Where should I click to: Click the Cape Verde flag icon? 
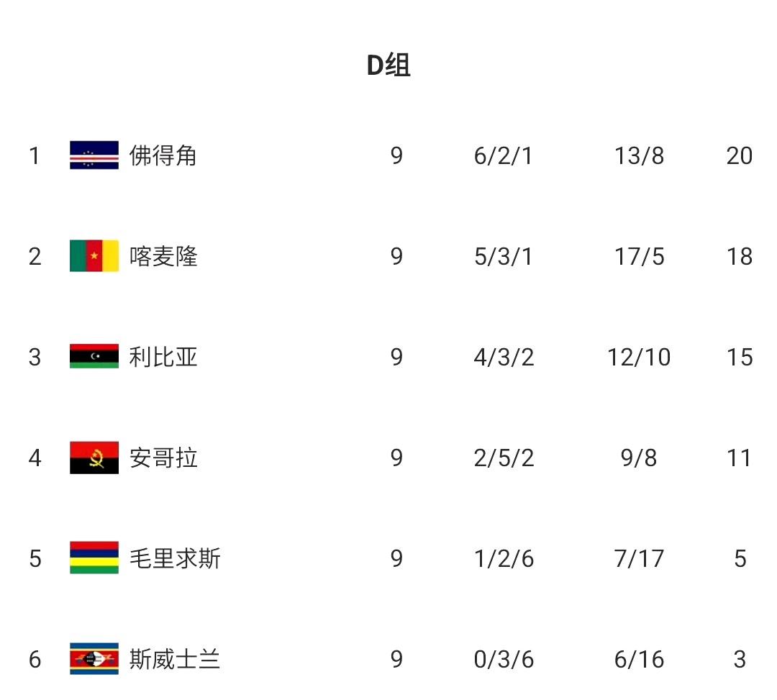coord(94,155)
